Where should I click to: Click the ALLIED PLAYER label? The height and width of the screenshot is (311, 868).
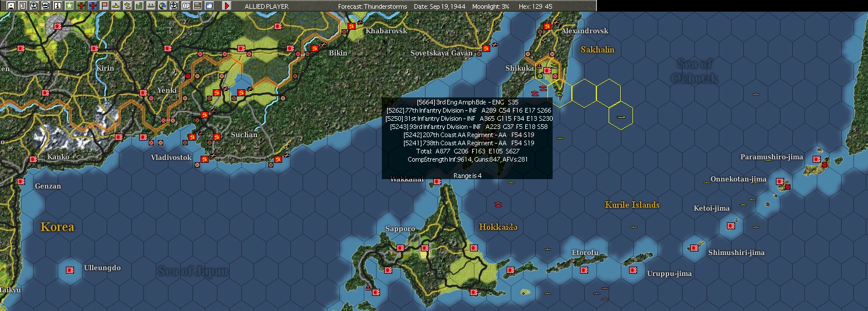[x=266, y=6]
